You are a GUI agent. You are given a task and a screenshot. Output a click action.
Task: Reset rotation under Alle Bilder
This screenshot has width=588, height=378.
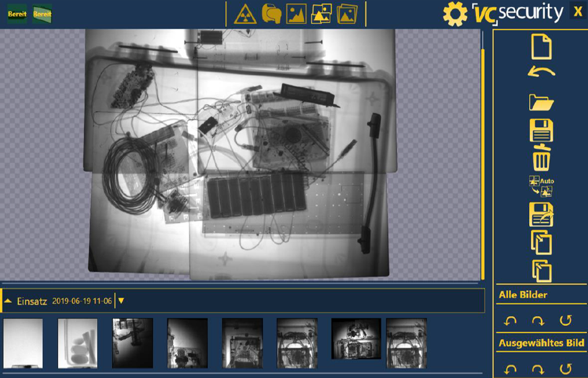(566, 320)
